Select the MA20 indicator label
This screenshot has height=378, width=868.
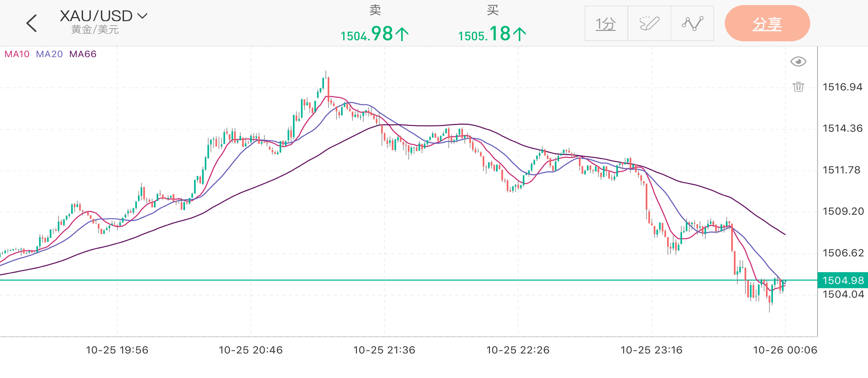49,54
